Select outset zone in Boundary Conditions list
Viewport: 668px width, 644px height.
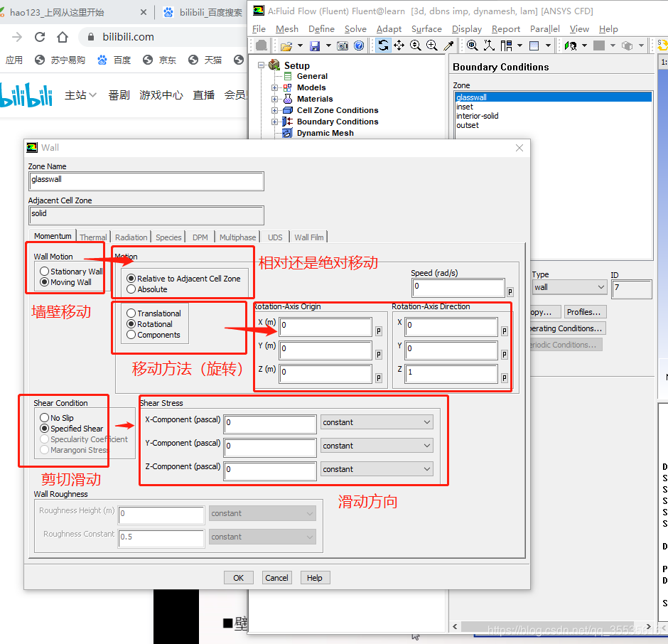tap(553, 125)
